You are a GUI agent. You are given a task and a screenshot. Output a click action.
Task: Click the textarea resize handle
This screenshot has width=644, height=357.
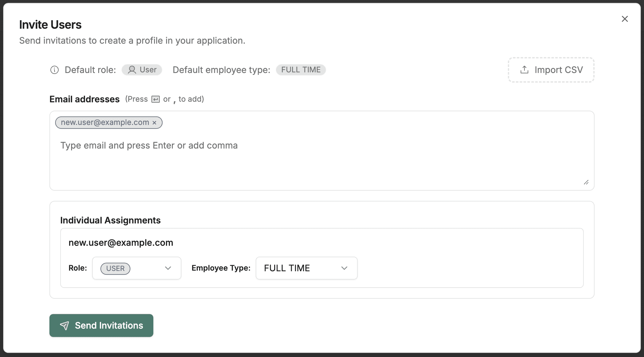pos(586,182)
